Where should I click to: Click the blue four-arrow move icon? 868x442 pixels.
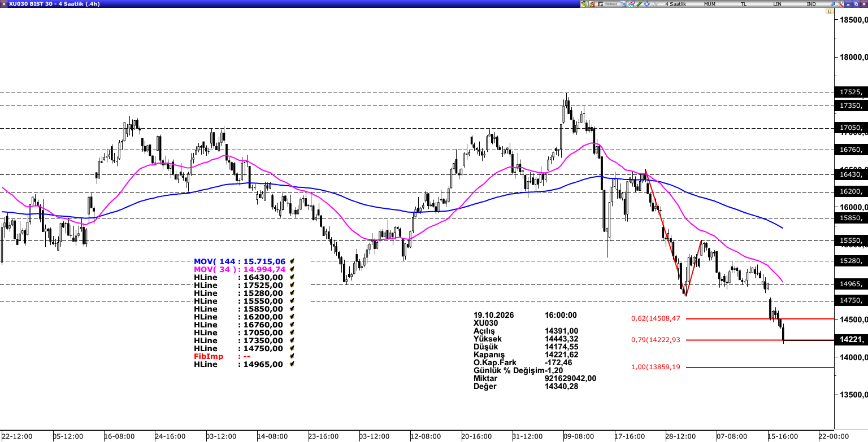646,4
